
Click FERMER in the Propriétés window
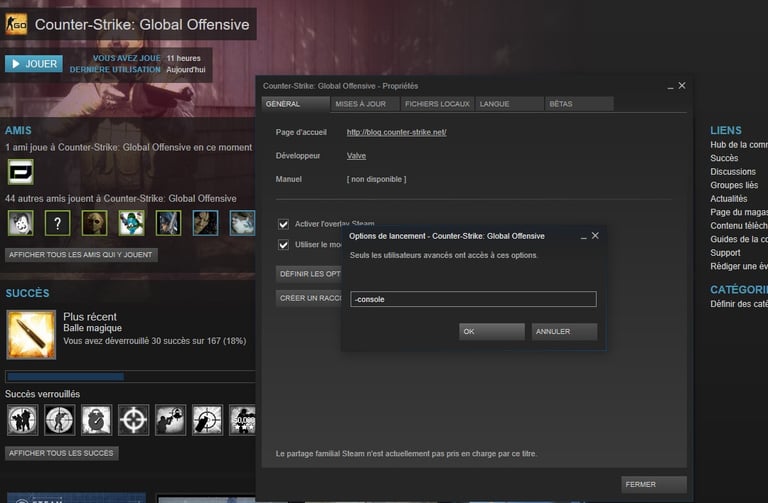click(x=653, y=484)
